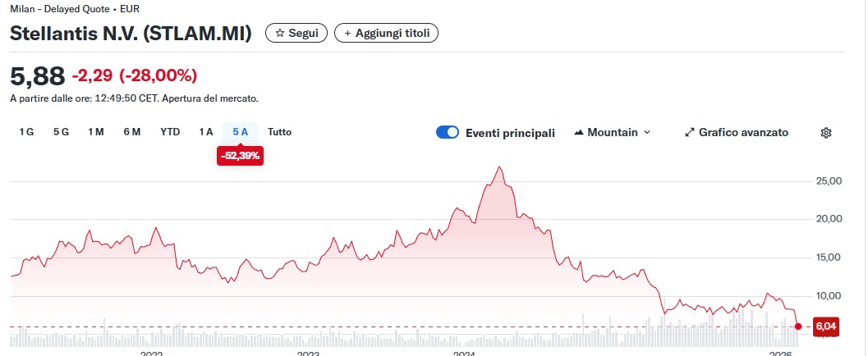868x356 pixels.
Task: Show the Tutto full history range
Action: (279, 132)
